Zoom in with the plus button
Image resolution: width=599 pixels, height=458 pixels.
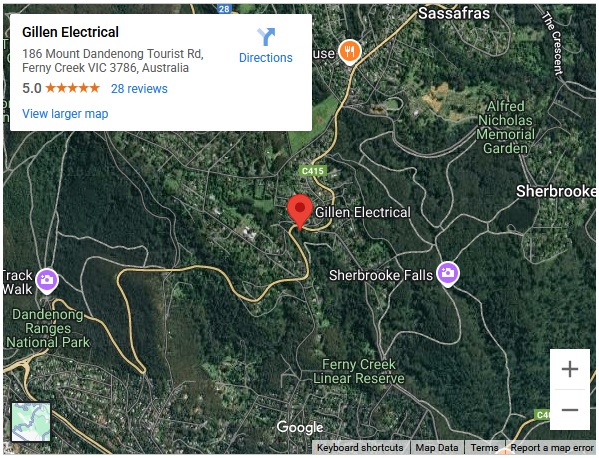(570, 369)
